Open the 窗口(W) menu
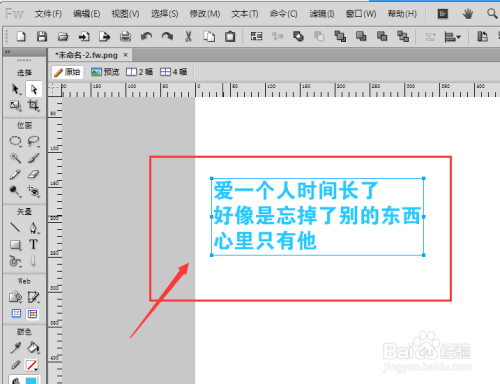This screenshot has width=500, height=384. point(361,14)
